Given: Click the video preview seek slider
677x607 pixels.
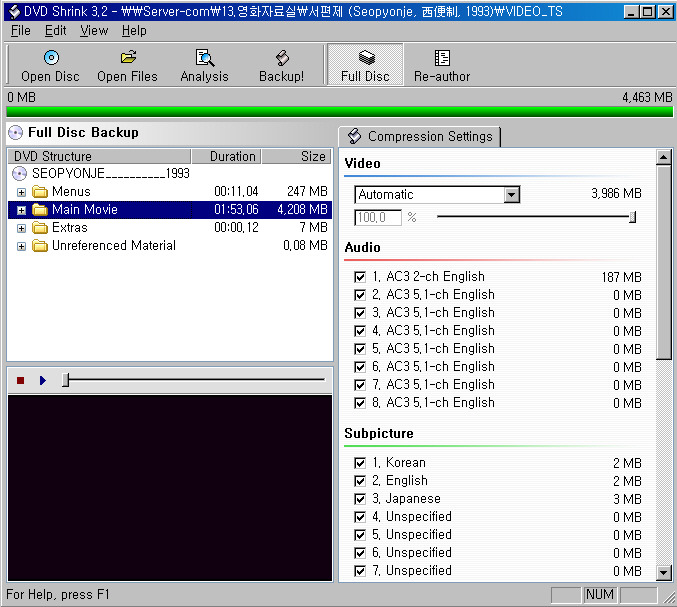Looking at the screenshot, I should tap(195, 380).
